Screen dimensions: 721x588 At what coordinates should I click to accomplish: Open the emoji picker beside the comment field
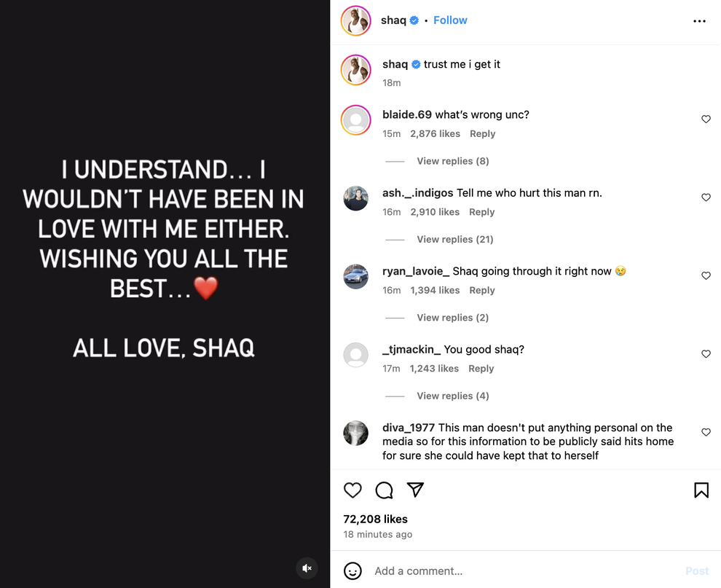(353, 571)
